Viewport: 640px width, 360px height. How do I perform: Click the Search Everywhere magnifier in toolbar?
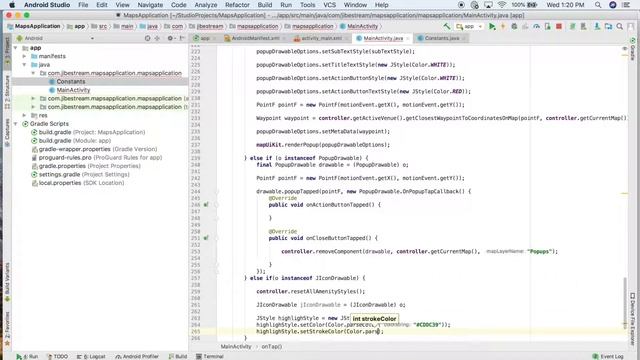620,27
